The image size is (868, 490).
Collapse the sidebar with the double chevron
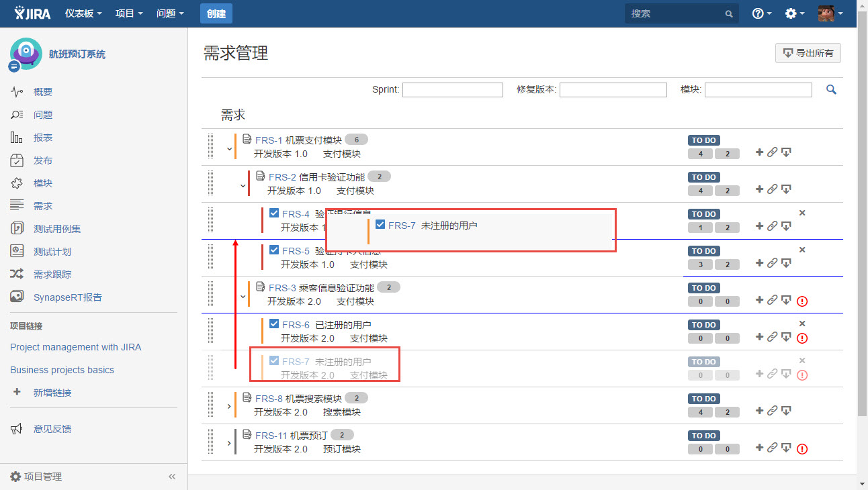pos(172,477)
